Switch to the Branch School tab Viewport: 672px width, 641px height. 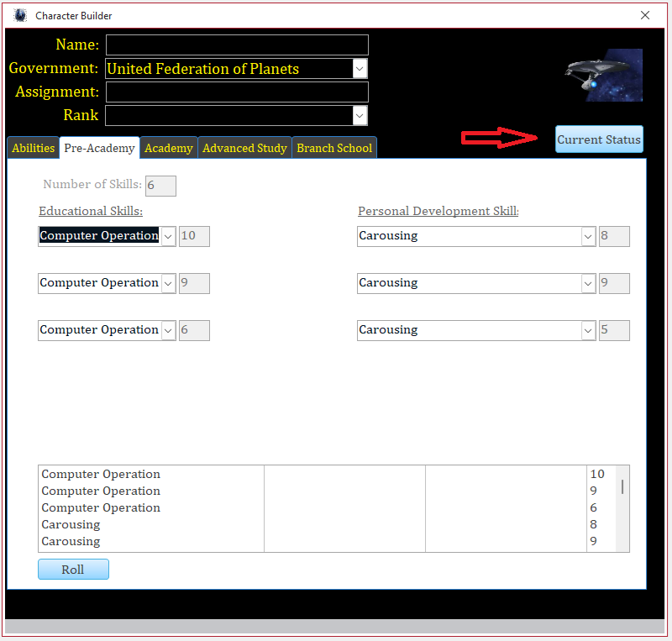point(334,148)
